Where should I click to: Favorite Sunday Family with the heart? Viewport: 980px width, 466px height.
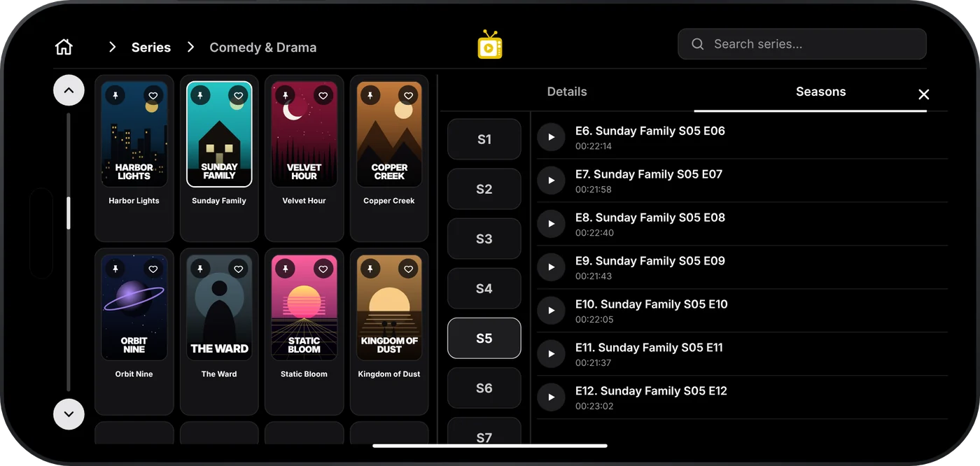(x=239, y=95)
